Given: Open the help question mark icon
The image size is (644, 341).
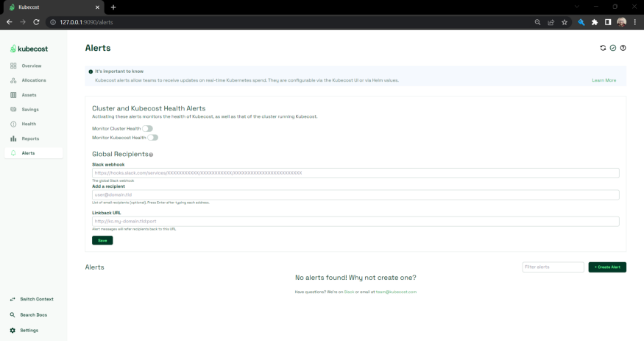Looking at the screenshot, I should pyautogui.click(x=623, y=48).
